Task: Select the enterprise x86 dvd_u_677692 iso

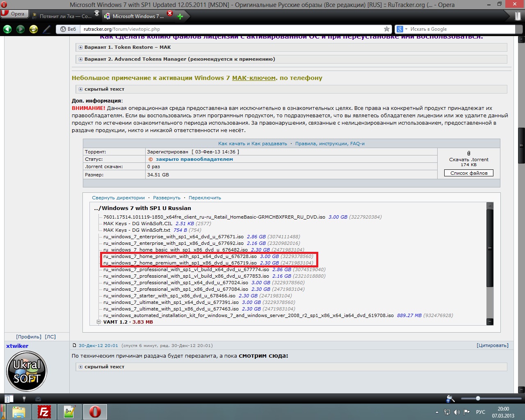Action: 173,243
